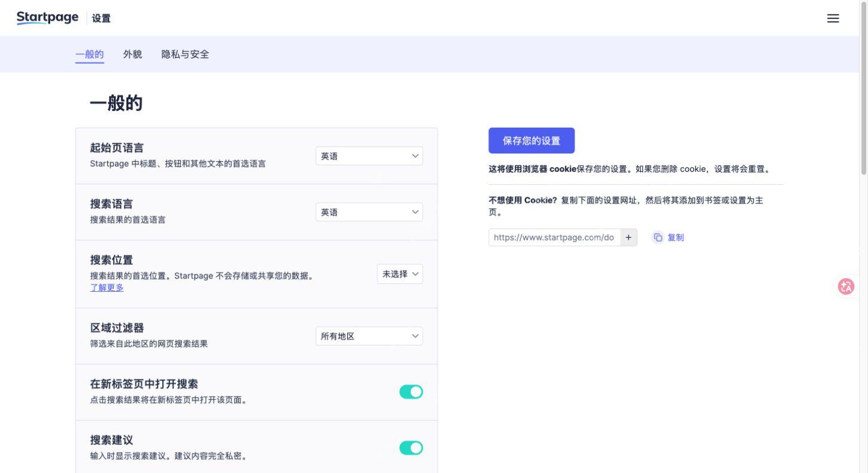This screenshot has height=473, width=868.
Task: Click the copy icon next to 复制
Action: [x=658, y=237]
